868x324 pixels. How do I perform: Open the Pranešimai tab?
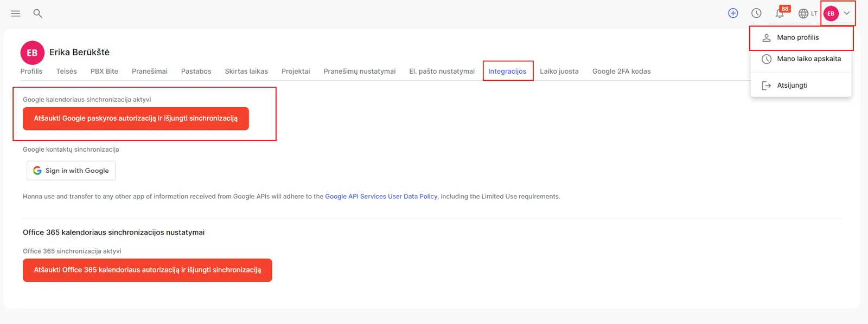150,72
